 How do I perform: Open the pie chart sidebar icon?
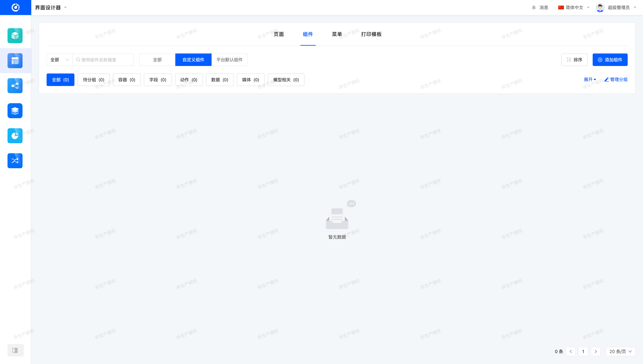click(x=15, y=136)
